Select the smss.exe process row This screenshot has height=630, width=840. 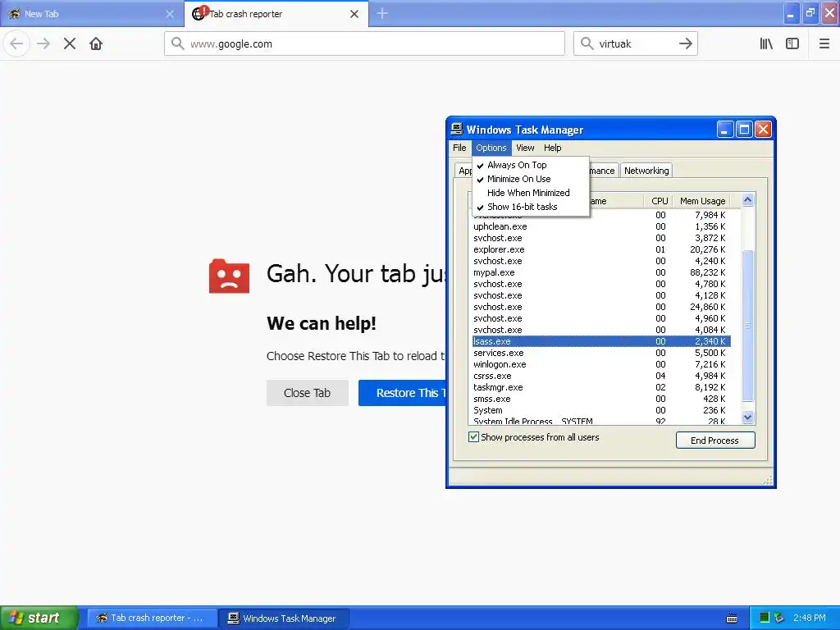601,399
